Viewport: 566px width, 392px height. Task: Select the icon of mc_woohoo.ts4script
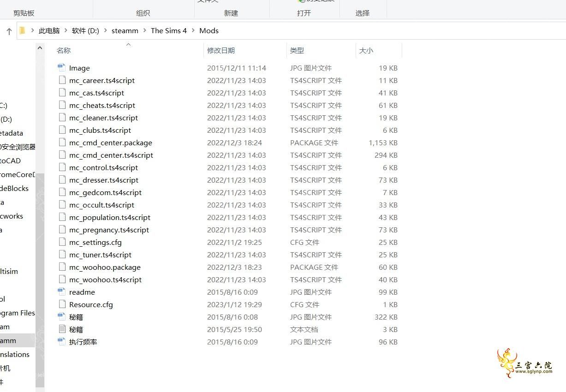[62, 279]
